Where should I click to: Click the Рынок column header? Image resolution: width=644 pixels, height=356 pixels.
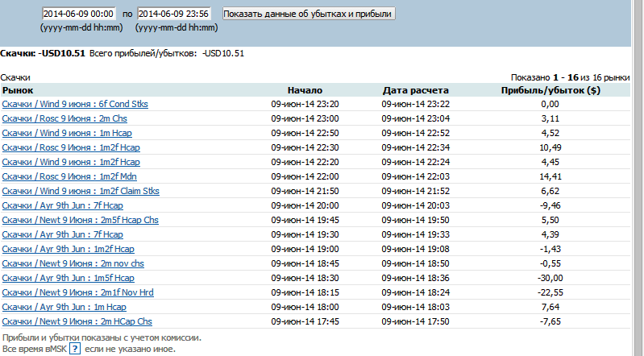tap(18, 90)
